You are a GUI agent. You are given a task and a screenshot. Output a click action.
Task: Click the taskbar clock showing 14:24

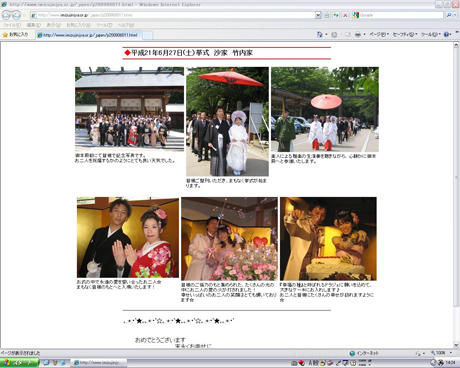(x=450, y=363)
